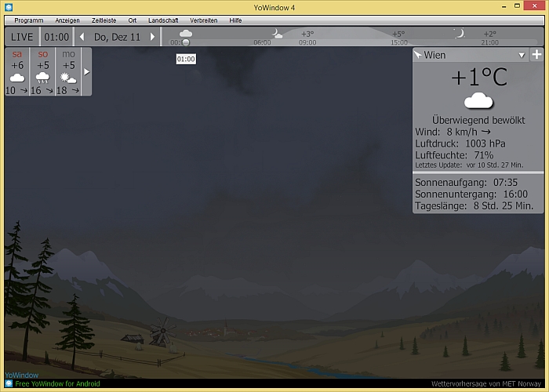Jump to 21:00 on timeline
Screen dimensions: 549x392
[489, 42]
